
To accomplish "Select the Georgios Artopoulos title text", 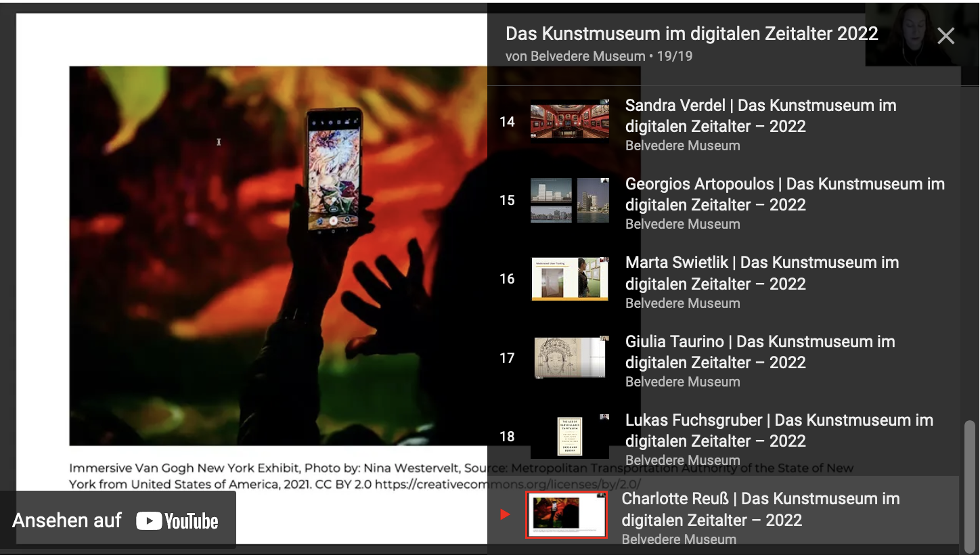I will click(784, 194).
